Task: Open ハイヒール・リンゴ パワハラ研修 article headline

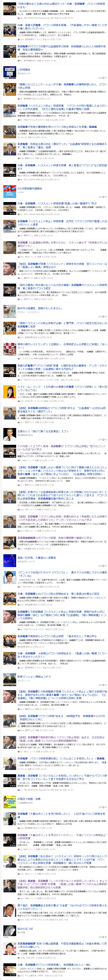Action: 62,388
